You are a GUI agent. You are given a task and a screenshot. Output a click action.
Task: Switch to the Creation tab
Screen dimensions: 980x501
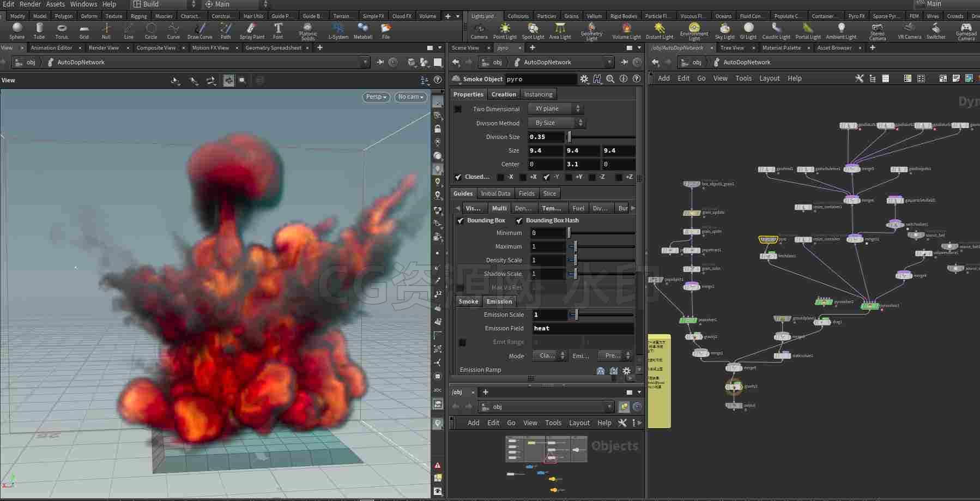coord(504,94)
